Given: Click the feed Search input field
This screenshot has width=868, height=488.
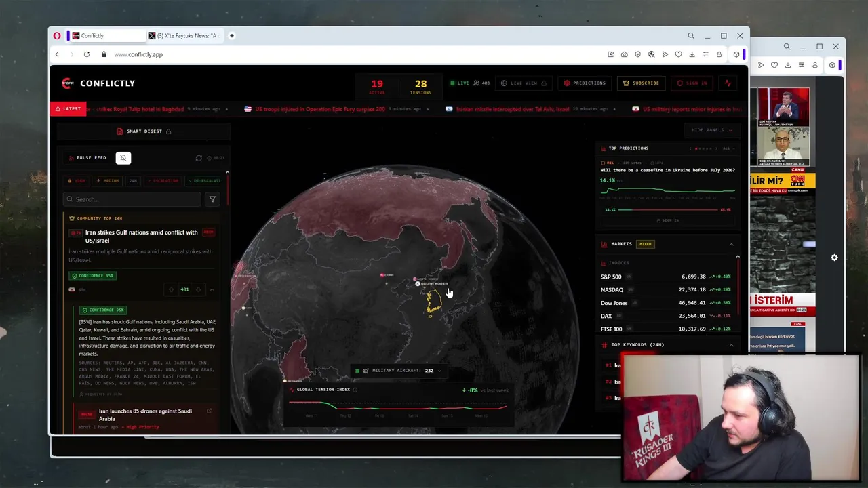Looking at the screenshot, I should pos(132,199).
